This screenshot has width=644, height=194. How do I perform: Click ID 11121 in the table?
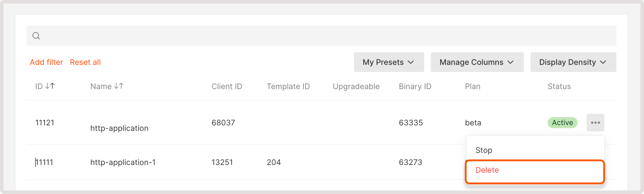pyautogui.click(x=45, y=123)
